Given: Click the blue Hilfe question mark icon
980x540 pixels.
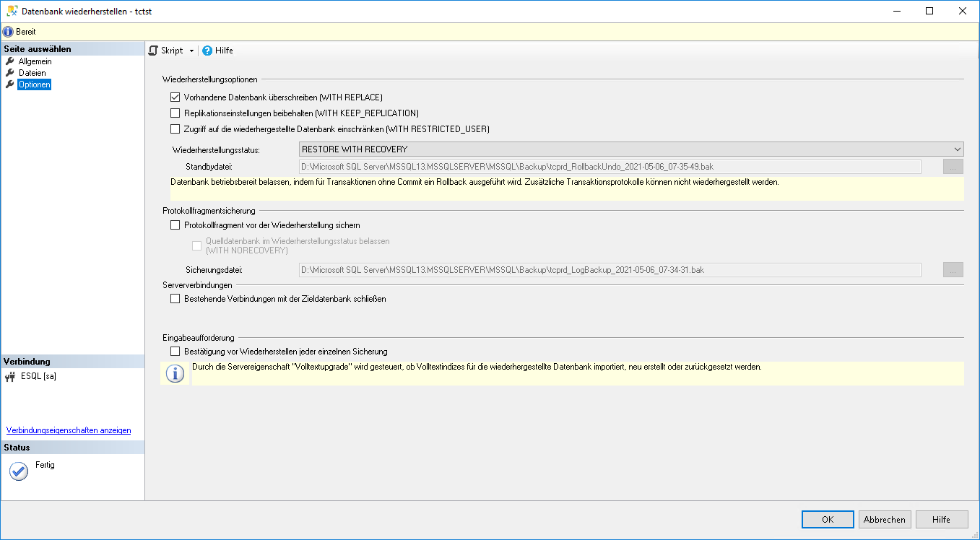Looking at the screenshot, I should coord(207,51).
